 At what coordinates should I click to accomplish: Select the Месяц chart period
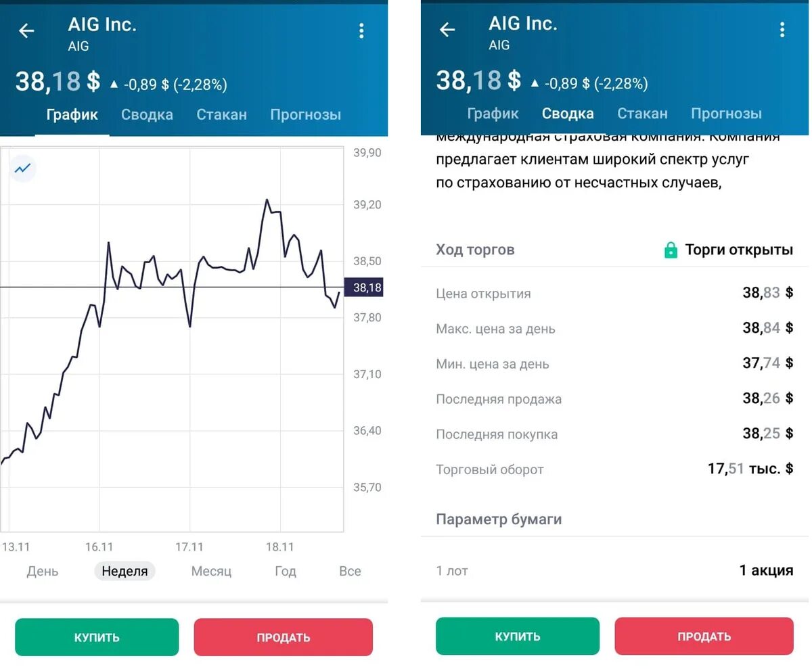(211, 572)
